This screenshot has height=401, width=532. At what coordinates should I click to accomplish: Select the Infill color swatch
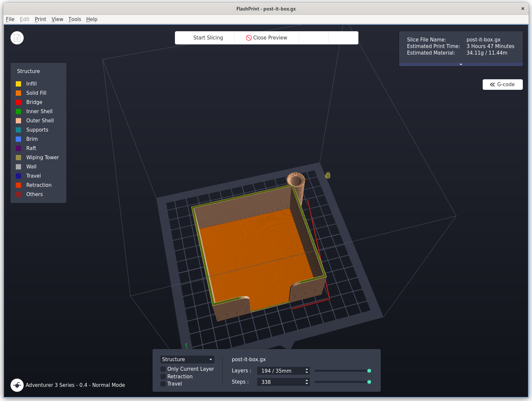[18, 84]
